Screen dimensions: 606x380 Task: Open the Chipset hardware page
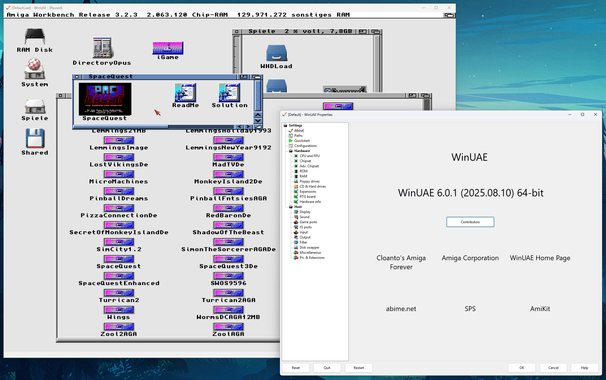305,161
